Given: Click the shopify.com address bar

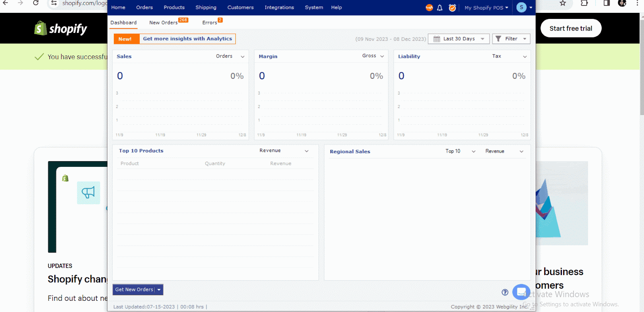Looking at the screenshot, I should click(x=85, y=3).
